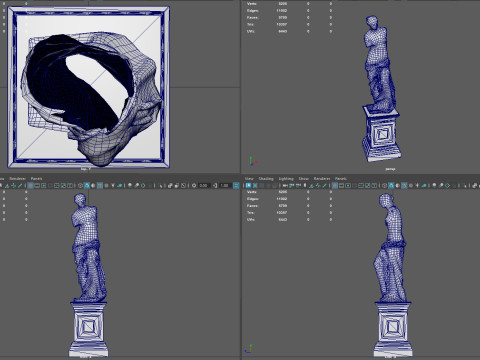Click the 'Verts:' label in the top-right viewport
The image size is (480, 360).
252,4
